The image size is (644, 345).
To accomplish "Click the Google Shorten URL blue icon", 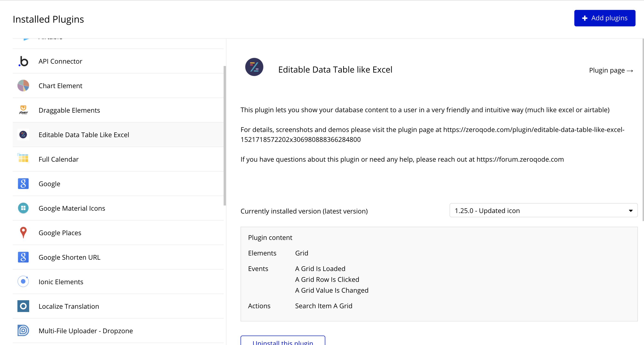I will pyautogui.click(x=23, y=257).
